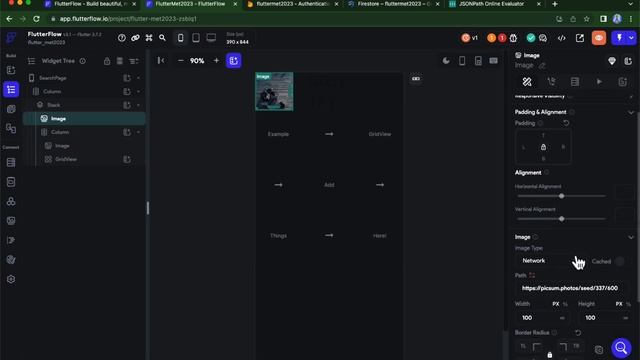This screenshot has width=640, height=360.
Task: Collapse the nested Column tree arrow under Stack
Action: (x=138, y=132)
